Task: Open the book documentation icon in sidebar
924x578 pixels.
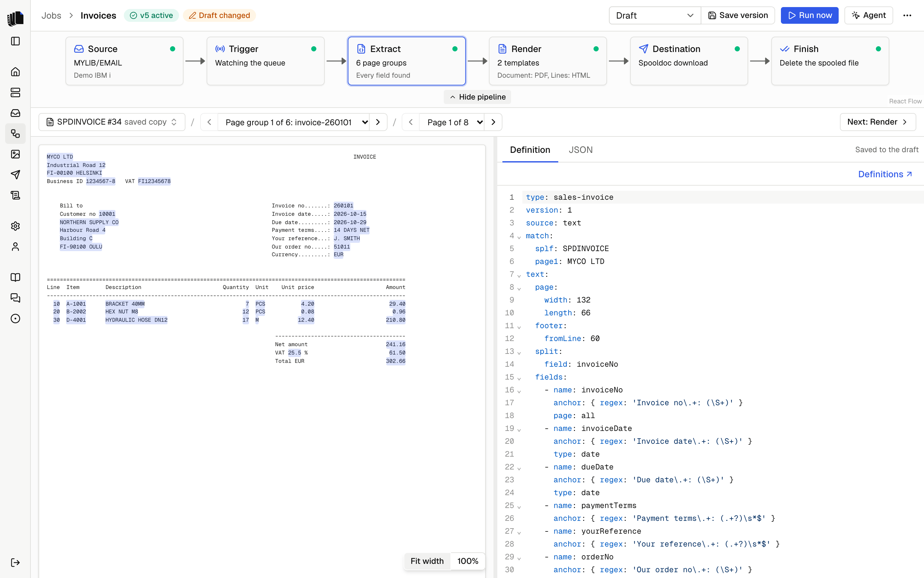Action: (x=15, y=277)
